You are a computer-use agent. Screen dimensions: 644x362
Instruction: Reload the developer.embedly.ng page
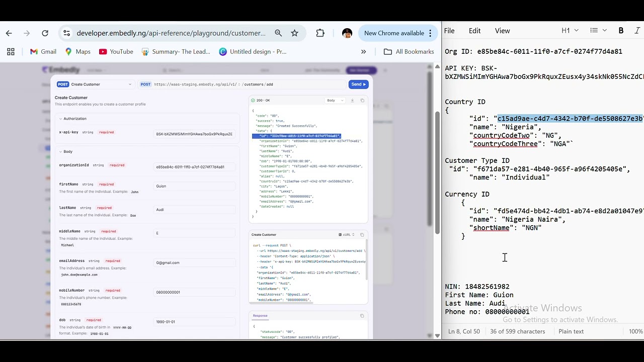point(45,33)
